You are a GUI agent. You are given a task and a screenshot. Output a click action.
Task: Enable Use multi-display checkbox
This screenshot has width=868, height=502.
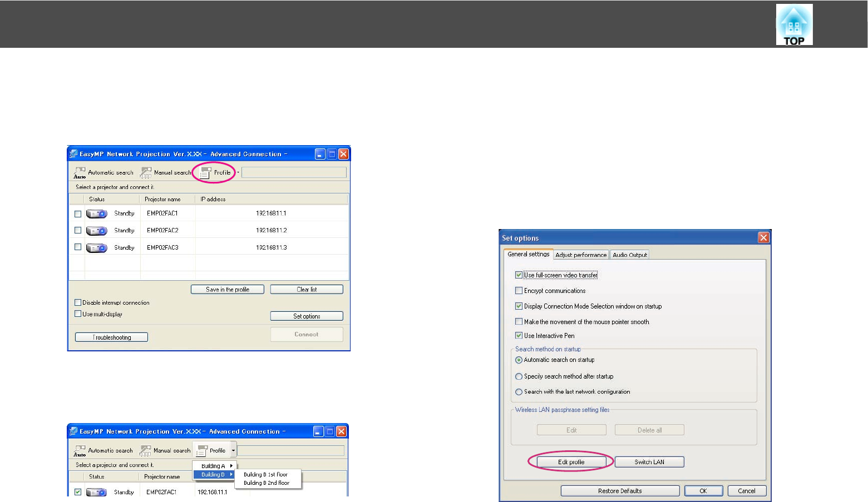(78, 314)
